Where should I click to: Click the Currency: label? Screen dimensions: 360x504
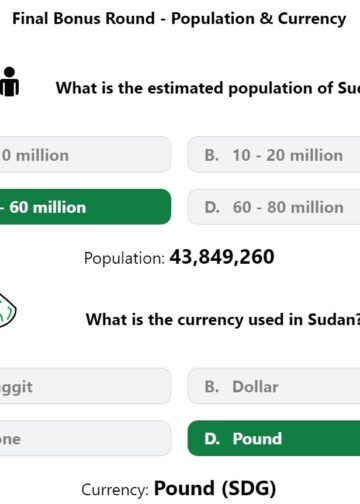115,490
